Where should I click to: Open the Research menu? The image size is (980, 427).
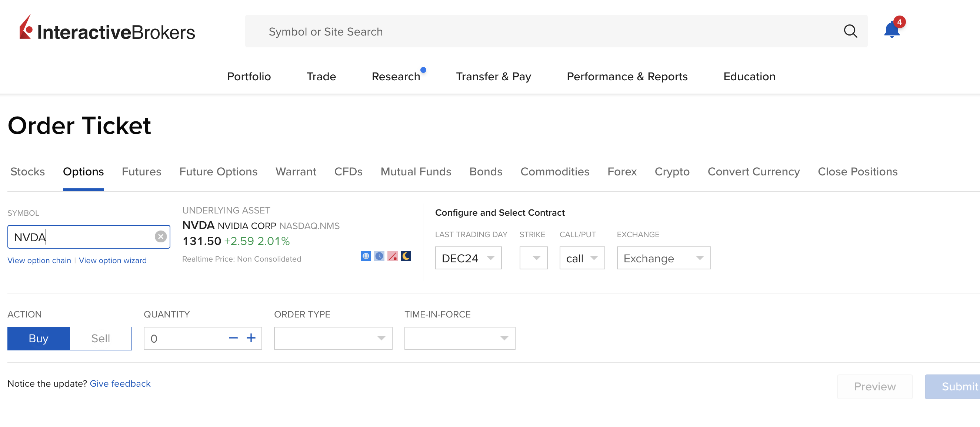click(396, 77)
